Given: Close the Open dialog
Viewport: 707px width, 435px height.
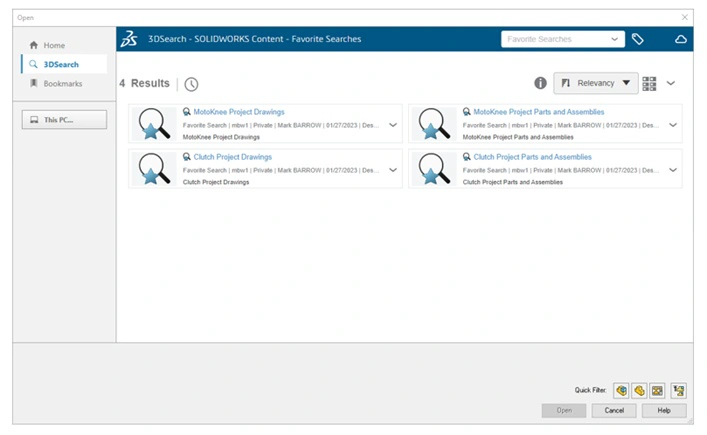Looking at the screenshot, I should point(684,17).
